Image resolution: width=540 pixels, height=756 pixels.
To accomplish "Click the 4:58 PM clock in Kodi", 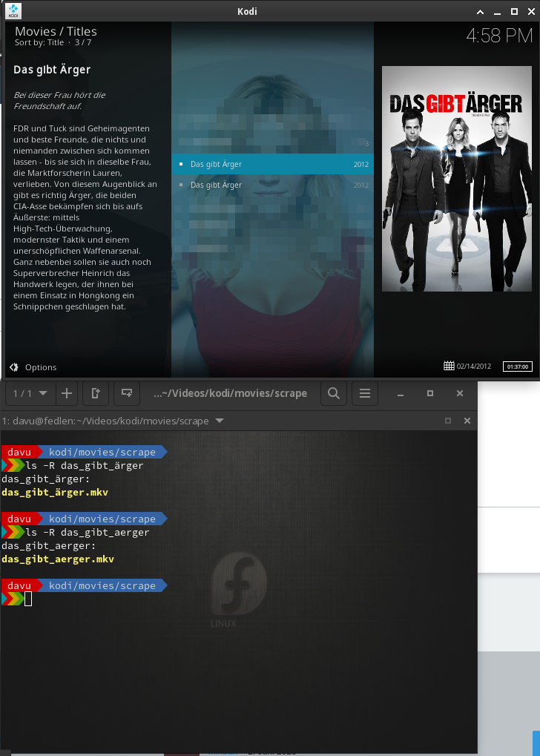I will pos(499,36).
